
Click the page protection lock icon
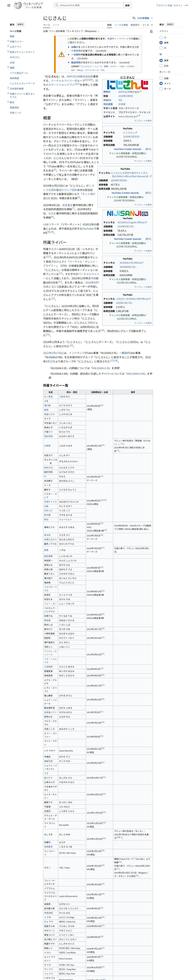(x=151, y=31)
